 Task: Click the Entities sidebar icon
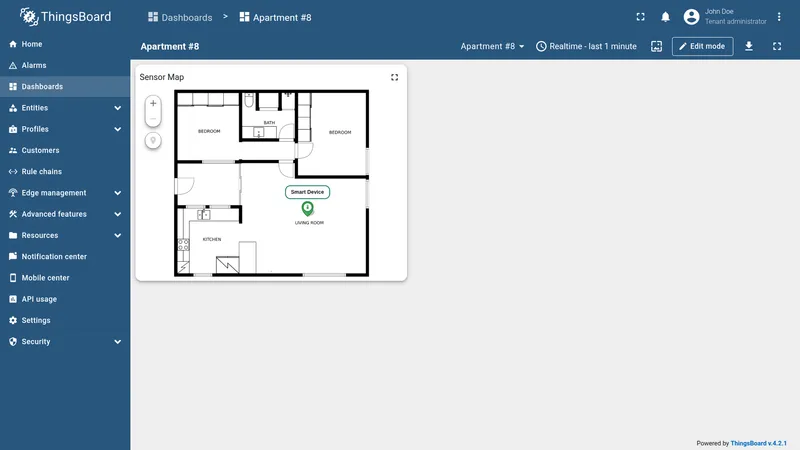(x=13, y=108)
